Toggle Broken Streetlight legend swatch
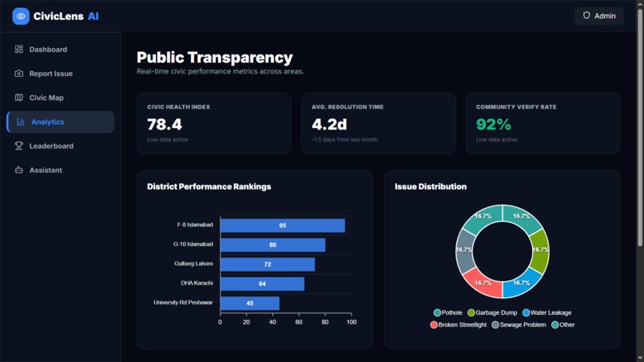644x362 pixels. pyautogui.click(x=434, y=324)
